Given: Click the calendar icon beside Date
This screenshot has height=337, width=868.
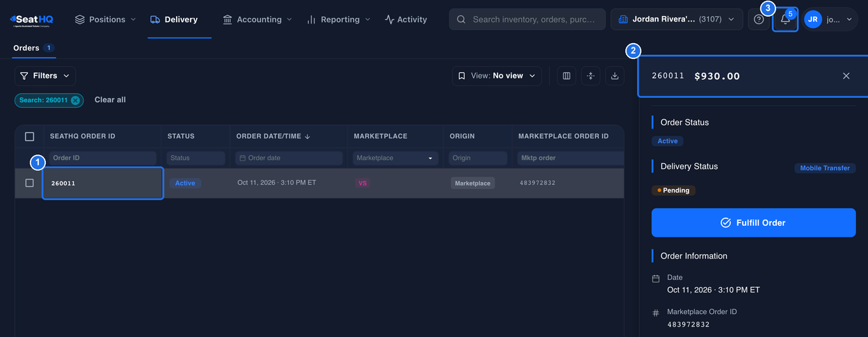Looking at the screenshot, I should pyautogui.click(x=655, y=279).
